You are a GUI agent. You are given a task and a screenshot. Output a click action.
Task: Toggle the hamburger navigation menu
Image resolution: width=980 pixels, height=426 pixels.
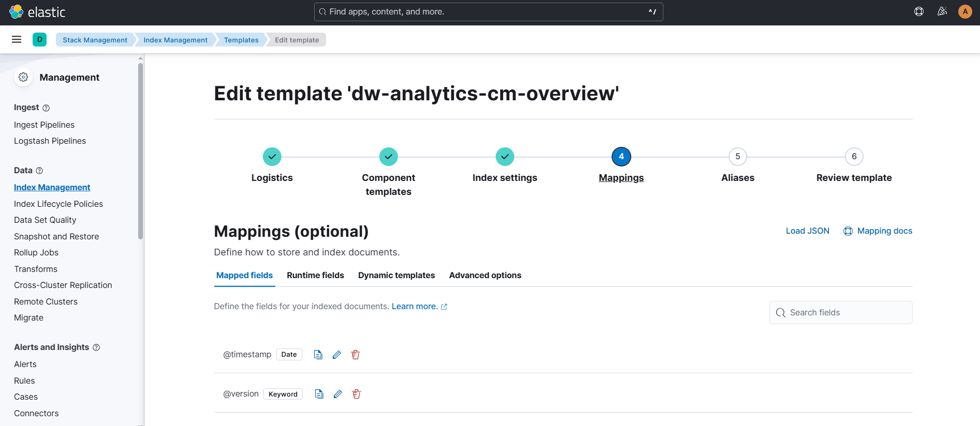17,39
